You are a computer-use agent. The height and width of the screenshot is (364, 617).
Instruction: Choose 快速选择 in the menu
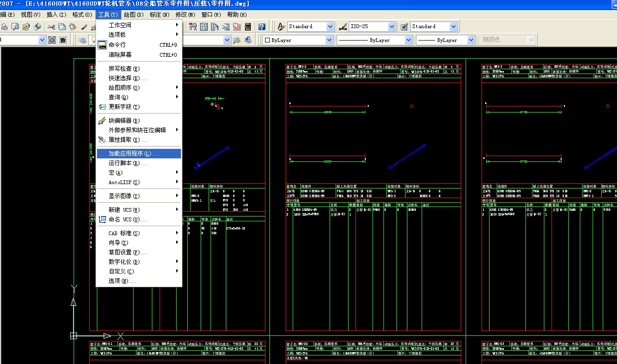tap(138, 78)
